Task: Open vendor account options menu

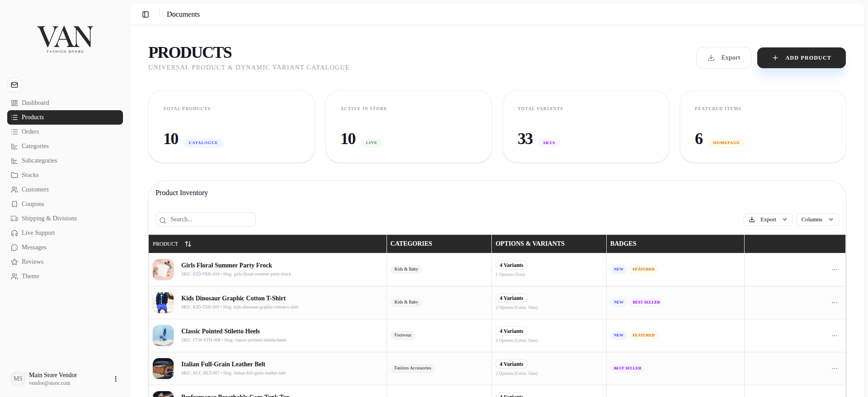Action: point(116,379)
